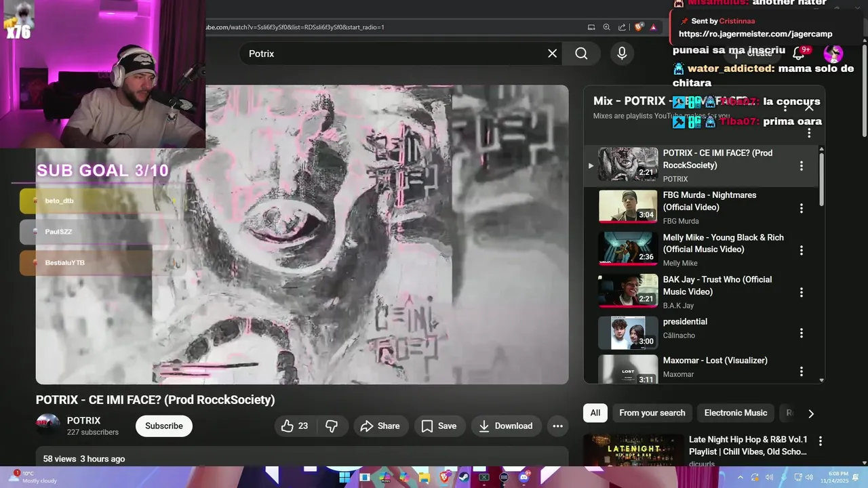Open options for BAK Jay - Trust Who
The width and height of the screenshot is (868, 488).
coord(802,292)
